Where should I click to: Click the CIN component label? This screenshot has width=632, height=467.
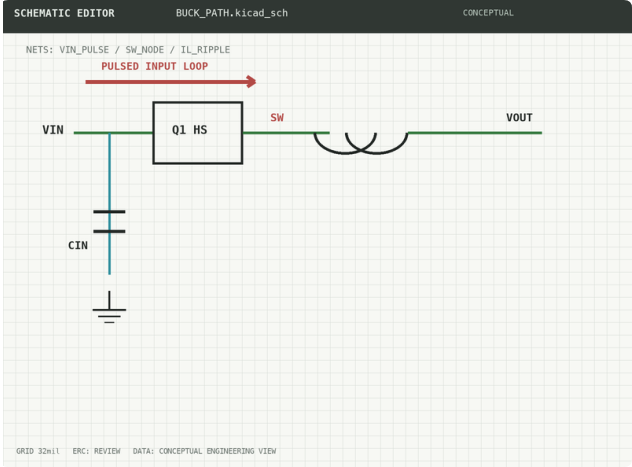[x=78, y=245]
